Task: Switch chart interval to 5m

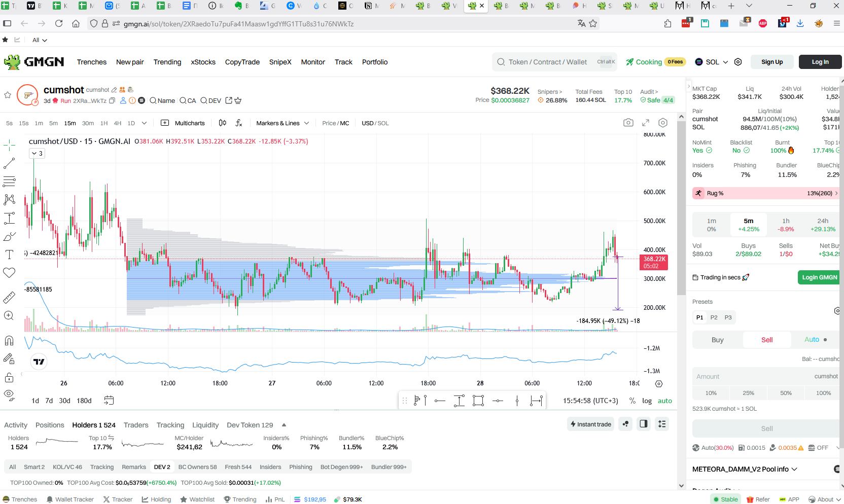Action: point(53,123)
